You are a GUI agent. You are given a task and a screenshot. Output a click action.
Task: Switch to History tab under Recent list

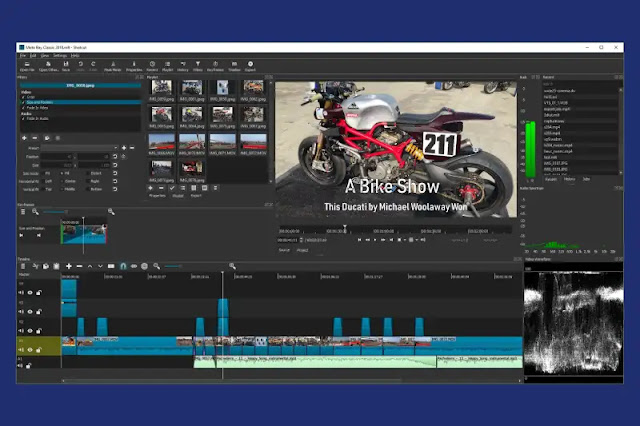coord(569,179)
